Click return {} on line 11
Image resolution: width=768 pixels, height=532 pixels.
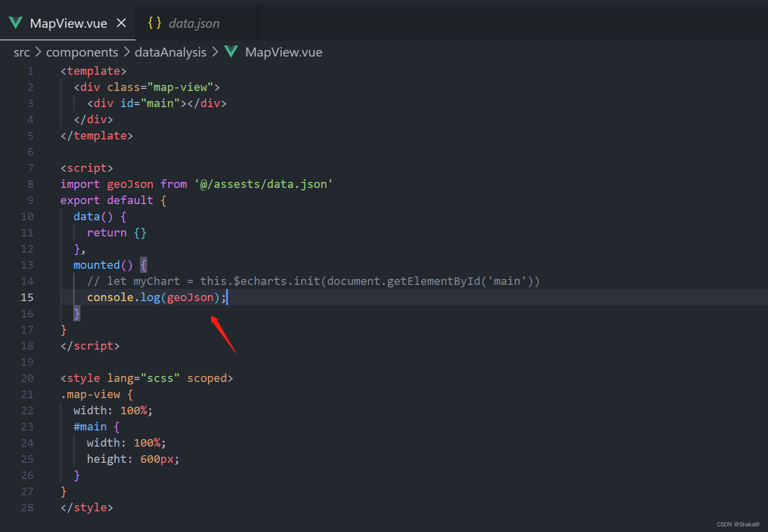click(x=117, y=233)
